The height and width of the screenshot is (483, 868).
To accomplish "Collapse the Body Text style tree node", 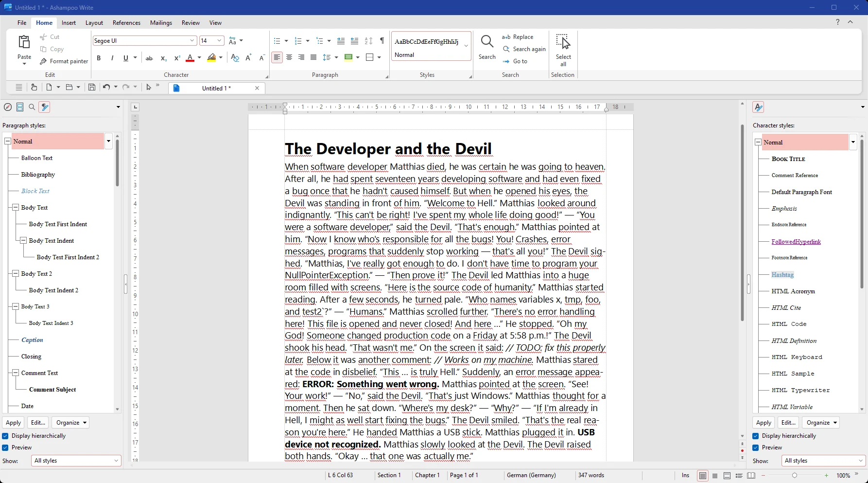I will 16,207.
